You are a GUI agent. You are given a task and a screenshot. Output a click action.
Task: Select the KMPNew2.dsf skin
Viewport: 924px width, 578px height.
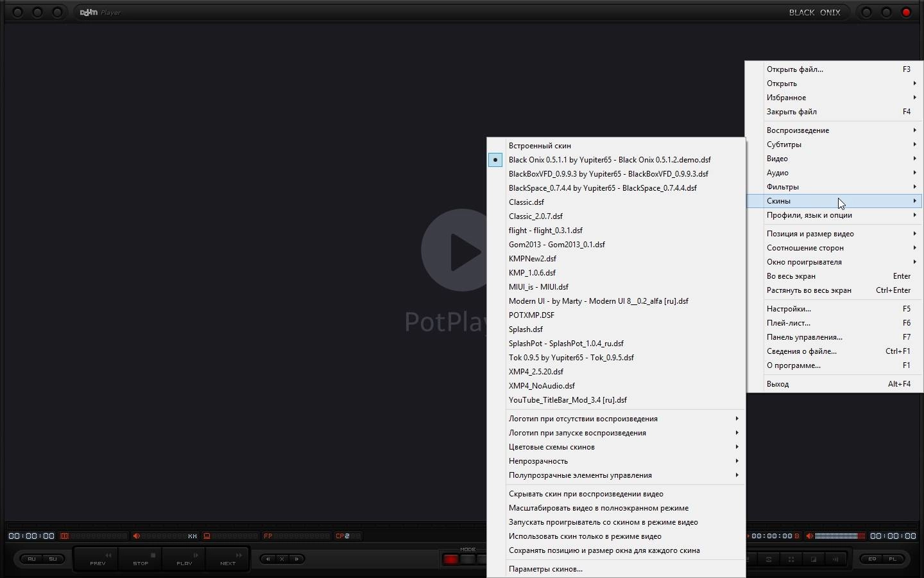click(616, 259)
